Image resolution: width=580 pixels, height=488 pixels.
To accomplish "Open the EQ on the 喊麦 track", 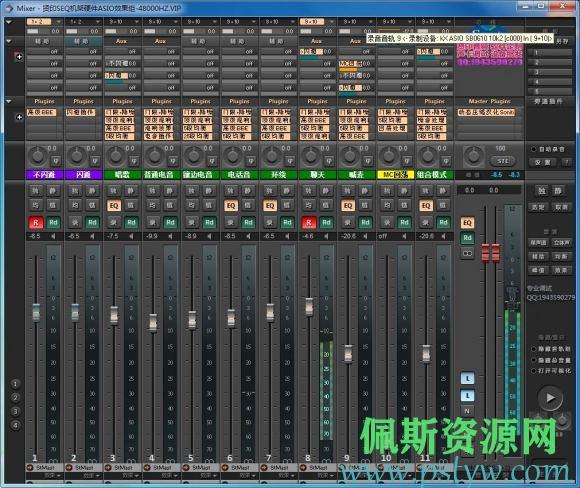I will [348, 206].
